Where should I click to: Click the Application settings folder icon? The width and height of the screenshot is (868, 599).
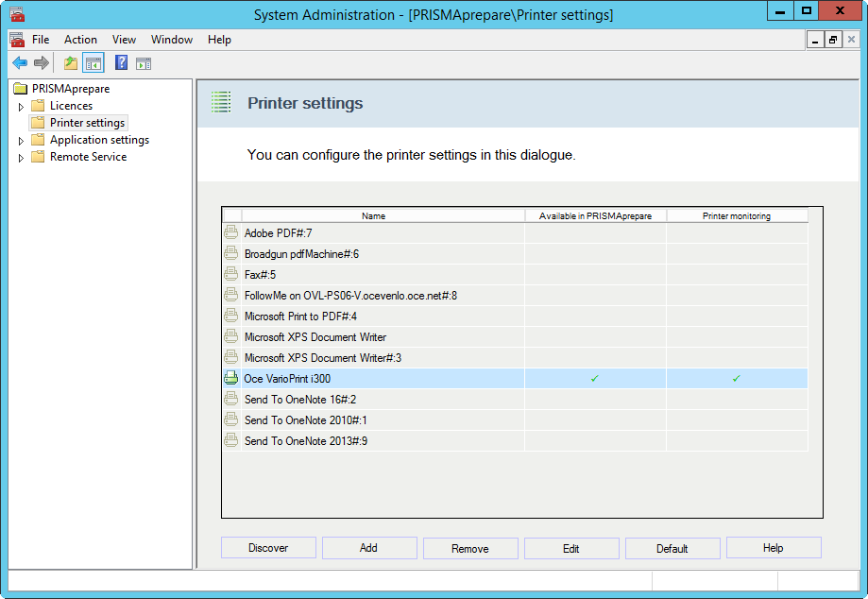[38, 140]
